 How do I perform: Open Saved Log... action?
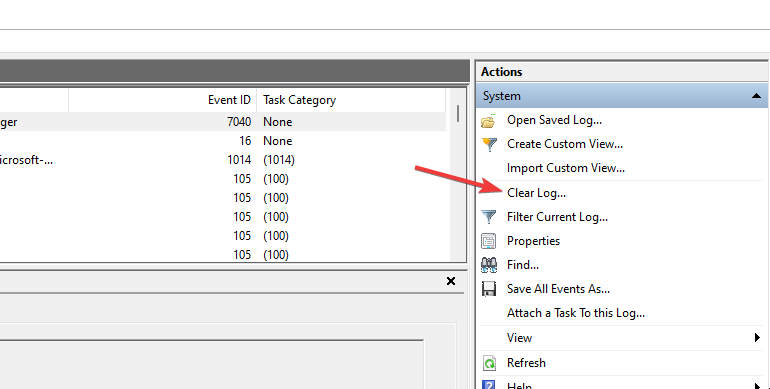pyautogui.click(x=554, y=120)
